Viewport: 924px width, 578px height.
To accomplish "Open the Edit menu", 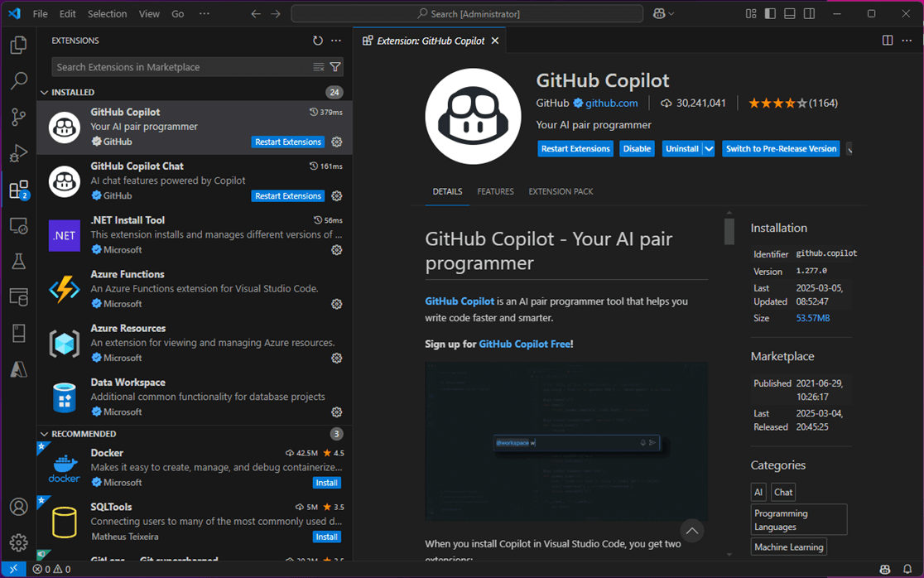I will point(68,13).
